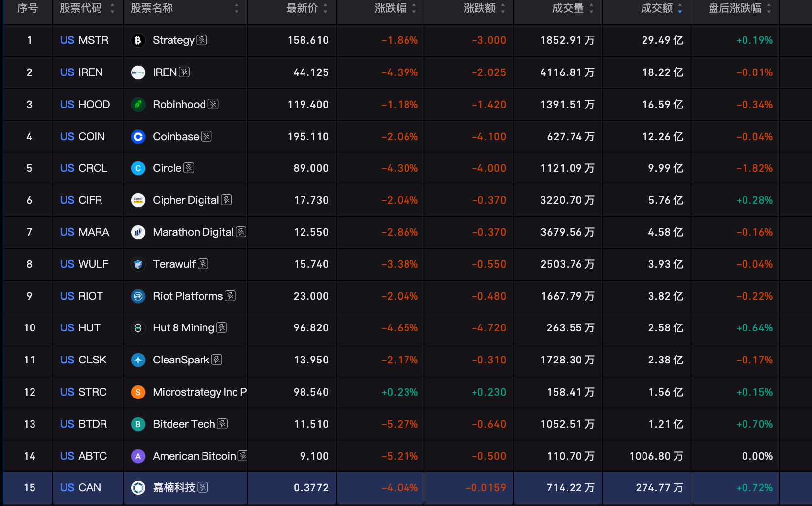The height and width of the screenshot is (506, 812).
Task: Click the Riot Platforms logo icon
Action: (138, 296)
